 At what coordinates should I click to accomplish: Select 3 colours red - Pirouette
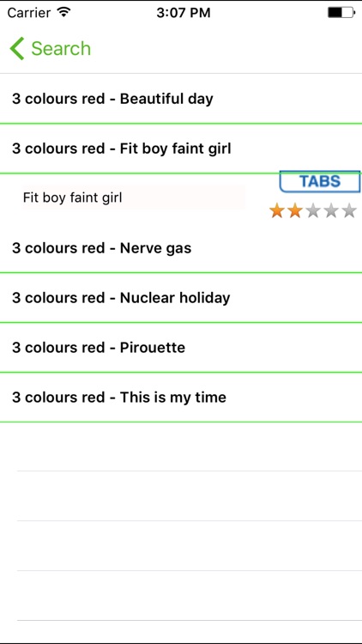(x=181, y=348)
